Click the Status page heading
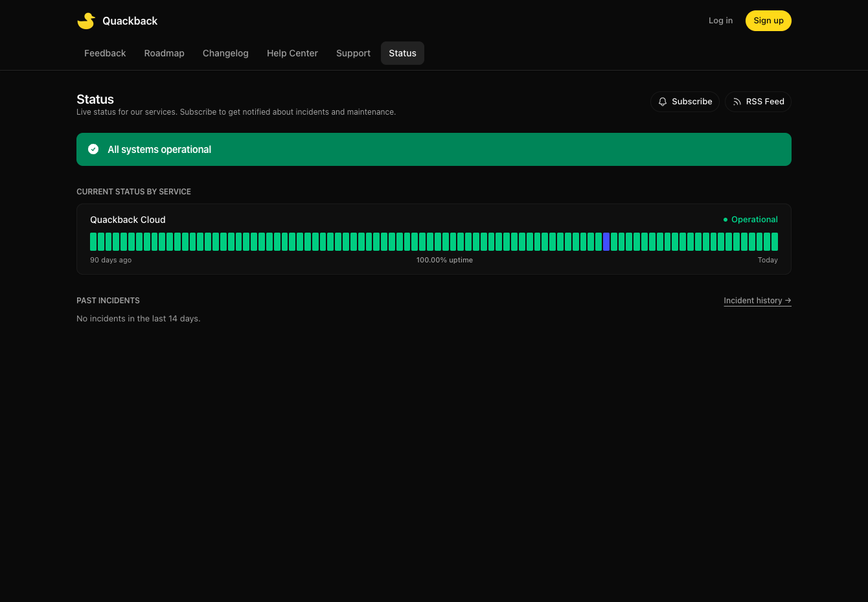868x602 pixels. pos(95,99)
